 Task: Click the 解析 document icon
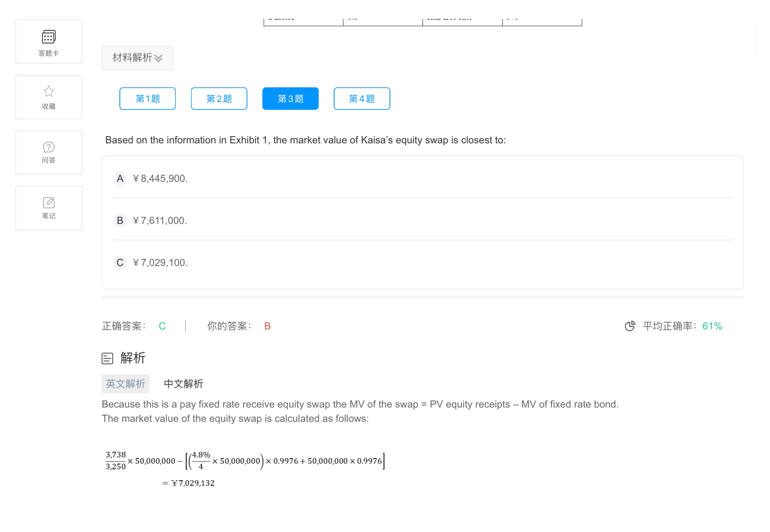coord(107,358)
